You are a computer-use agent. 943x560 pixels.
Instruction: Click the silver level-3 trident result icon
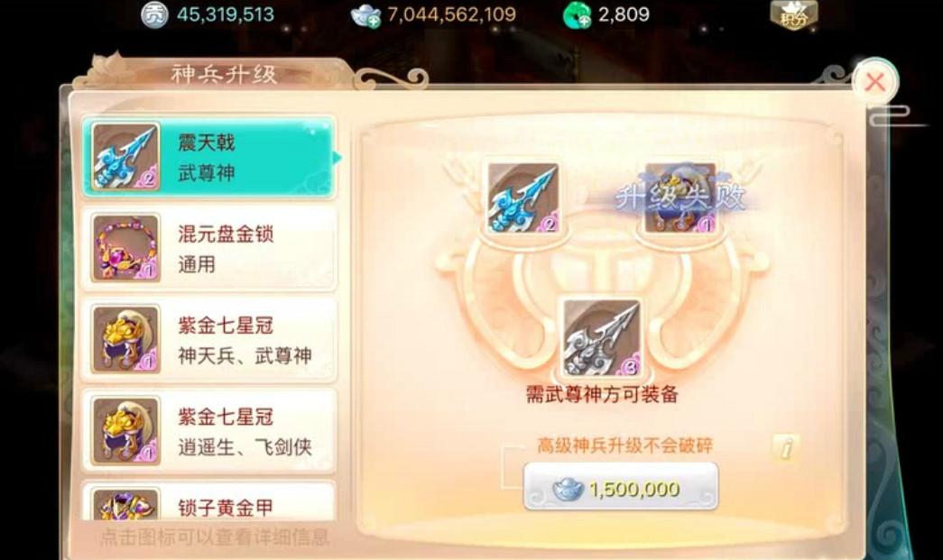[601, 337]
